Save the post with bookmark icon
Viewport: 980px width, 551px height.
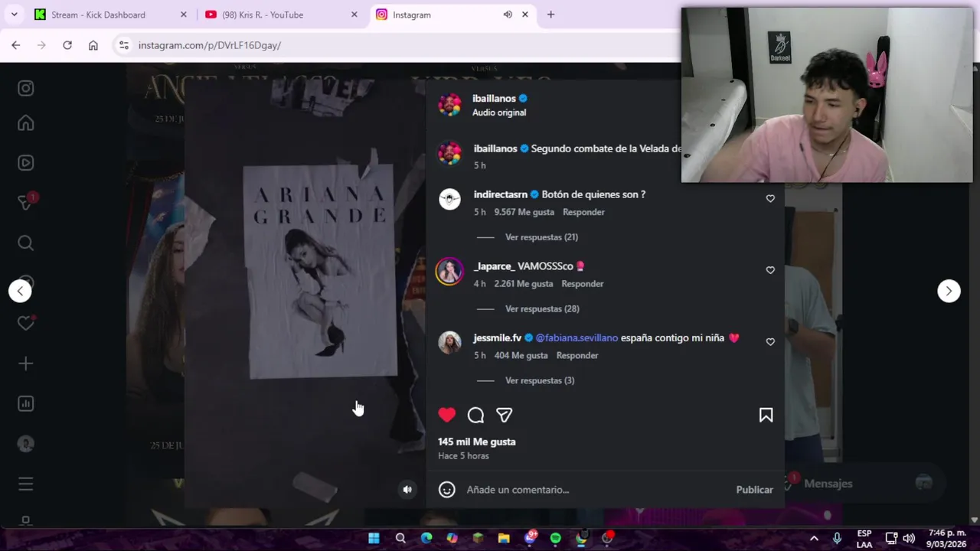[766, 415]
